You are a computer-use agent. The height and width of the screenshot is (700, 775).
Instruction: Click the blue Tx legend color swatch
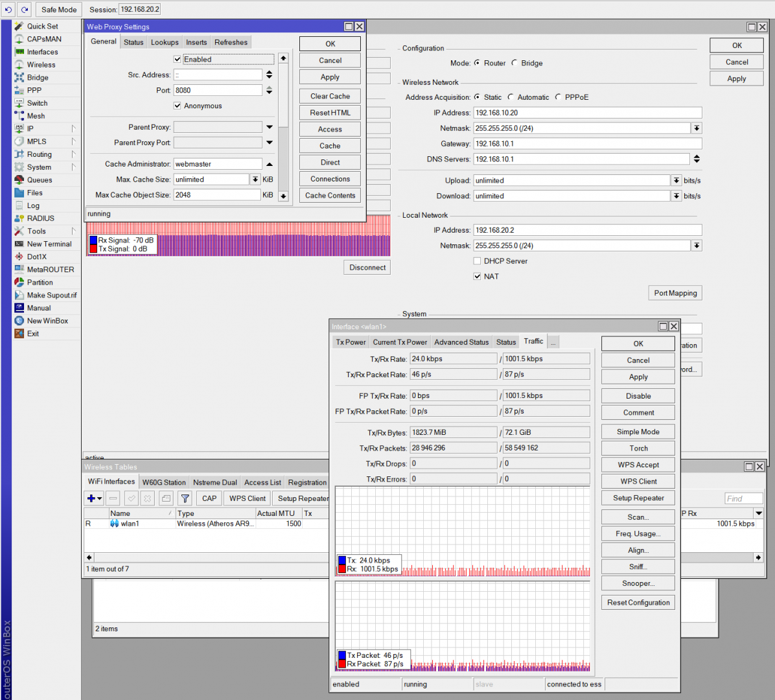(x=342, y=561)
